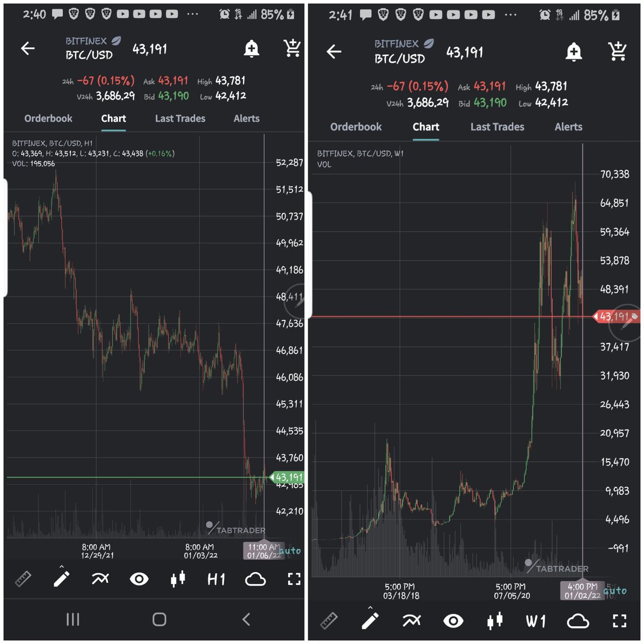This screenshot has height=644, width=644.
Task: Open Last Trades tab in left screenshot
Action: 180,119
